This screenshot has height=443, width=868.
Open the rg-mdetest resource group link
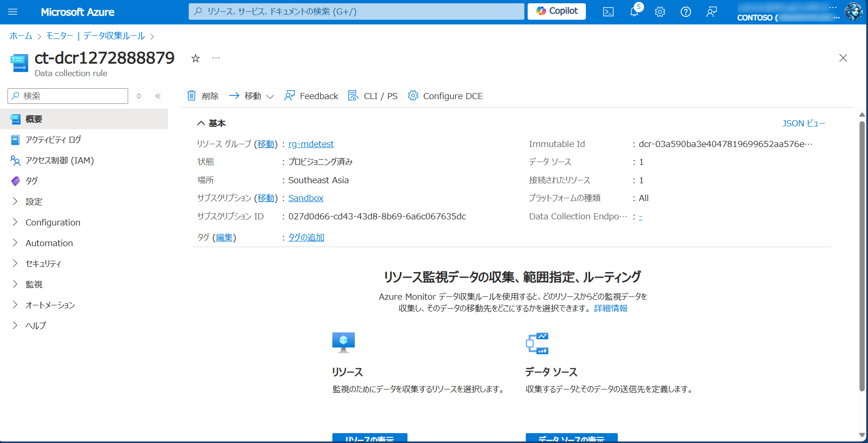point(311,144)
